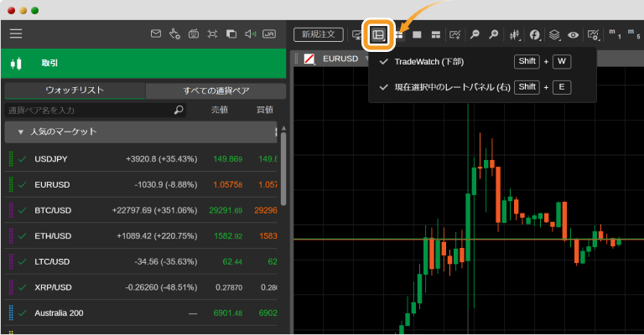Click EURUSD sell price 1.05758
This screenshot has height=335, width=644.
coord(227,185)
